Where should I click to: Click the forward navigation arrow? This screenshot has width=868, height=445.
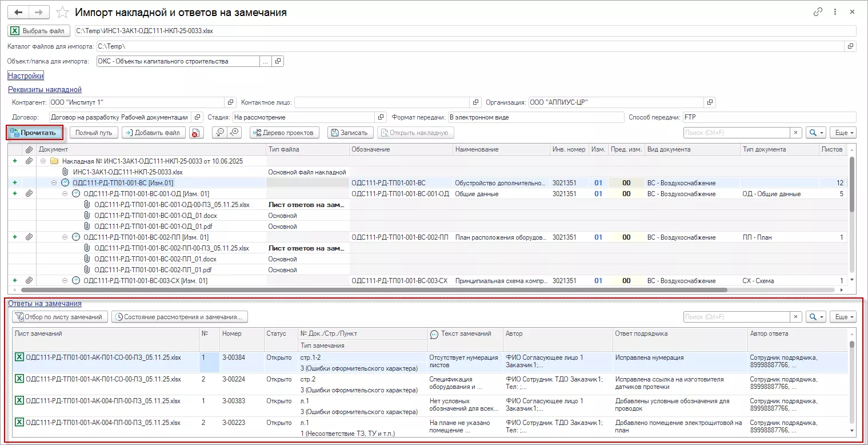click(x=39, y=12)
